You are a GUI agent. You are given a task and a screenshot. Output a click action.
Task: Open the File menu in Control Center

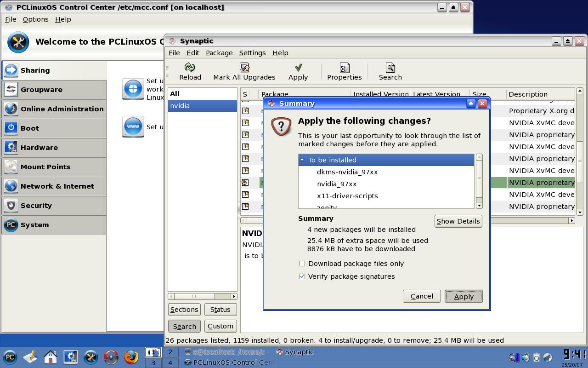pos(11,19)
